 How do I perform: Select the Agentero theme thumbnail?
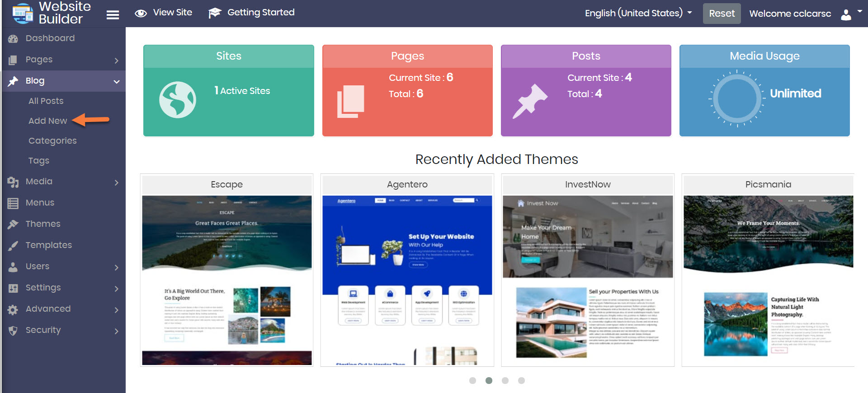(407, 280)
